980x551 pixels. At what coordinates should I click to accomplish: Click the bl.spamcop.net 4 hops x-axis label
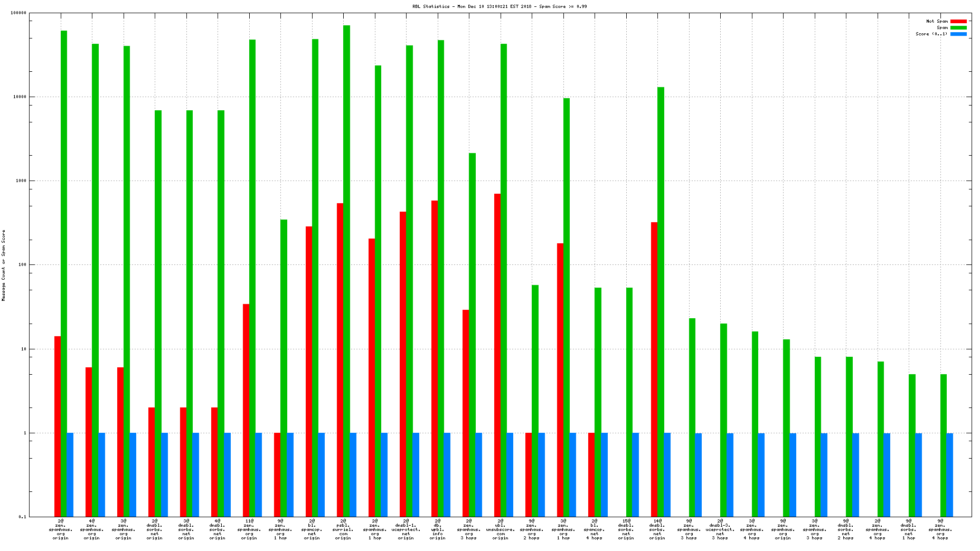(x=595, y=529)
